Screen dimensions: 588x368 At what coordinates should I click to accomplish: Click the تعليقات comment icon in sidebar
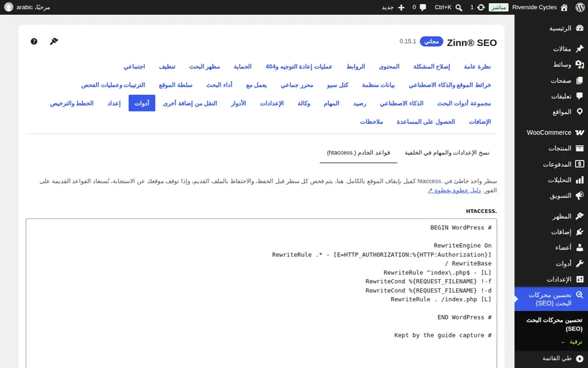[580, 96]
